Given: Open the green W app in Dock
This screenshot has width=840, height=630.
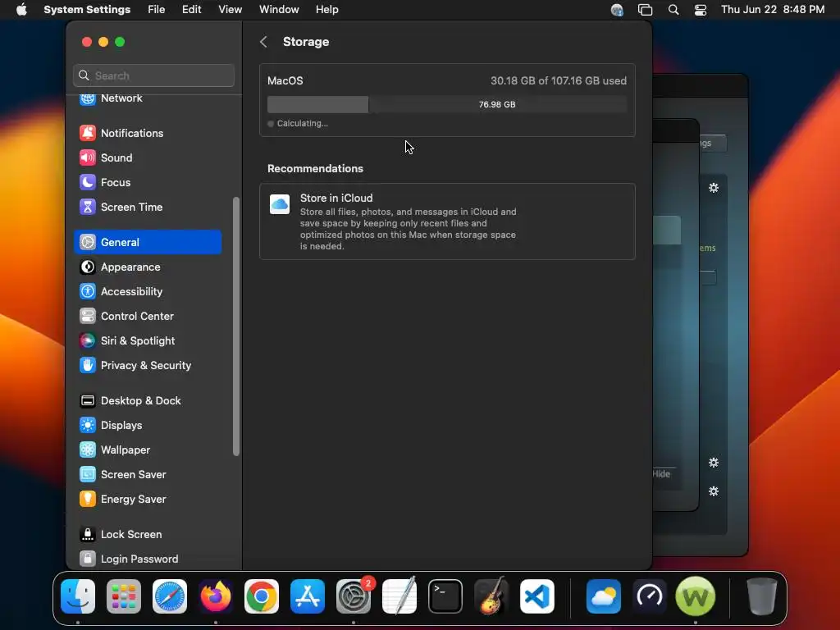Looking at the screenshot, I should (696, 596).
